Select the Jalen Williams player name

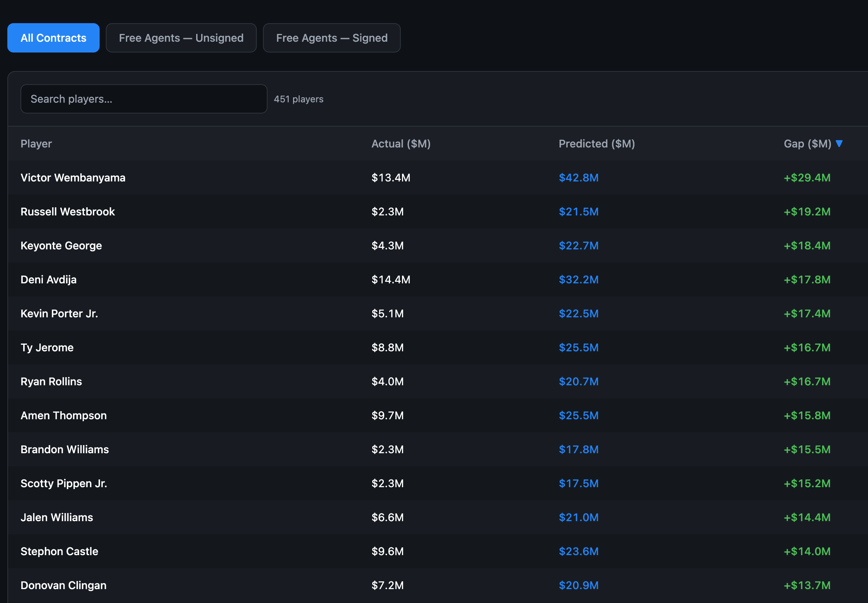click(57, 517)
